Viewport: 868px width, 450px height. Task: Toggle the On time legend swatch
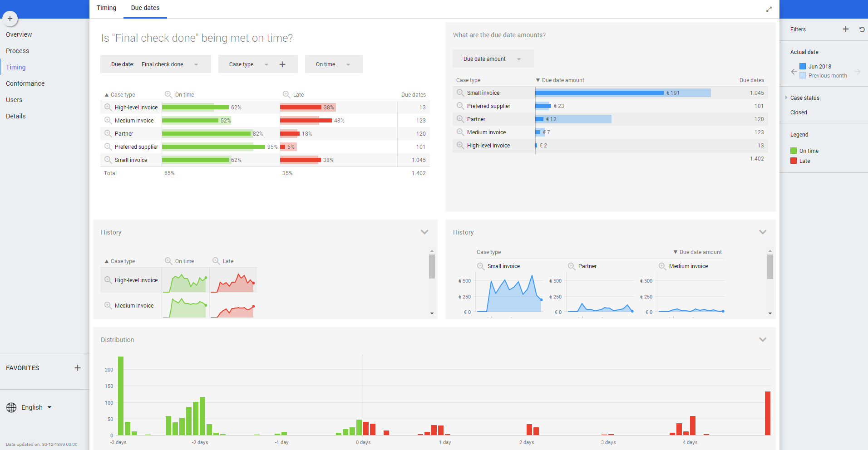(794, 151)
